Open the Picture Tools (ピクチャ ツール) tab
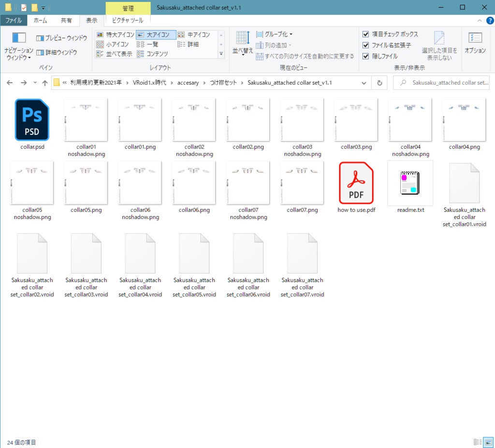The width and height of the screenshot is (495, 448). [x=128, y=20]
